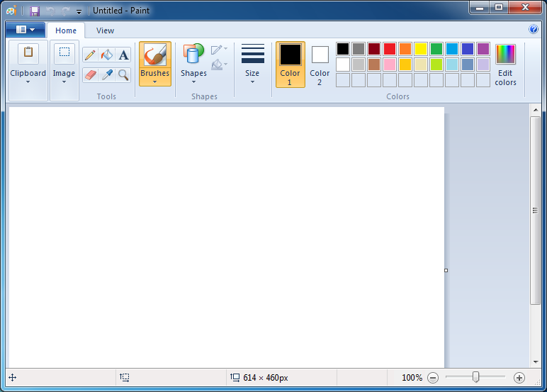Viewport: 547px width, 392px height.
Task: Switch to the View tab
Action: [105, 30]
